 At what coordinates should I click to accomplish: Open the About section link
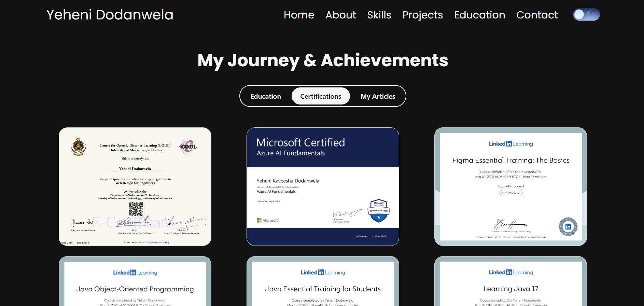click(340, 15)
